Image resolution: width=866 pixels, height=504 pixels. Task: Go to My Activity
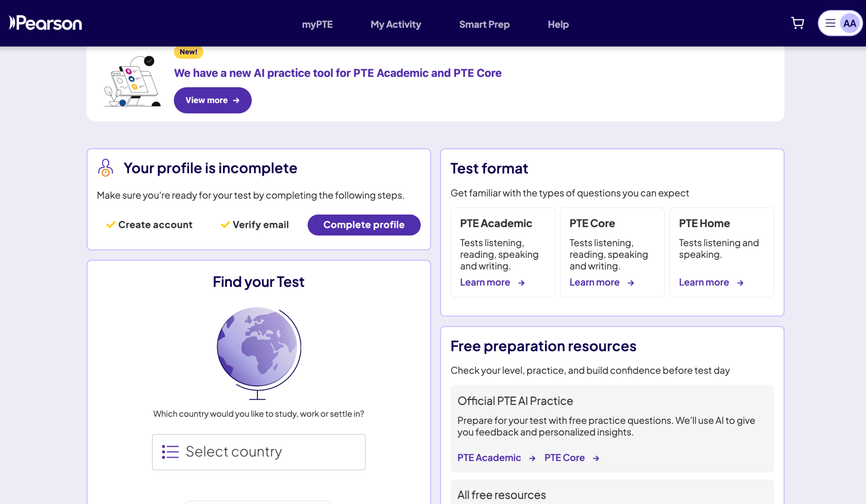click(395, 24)
